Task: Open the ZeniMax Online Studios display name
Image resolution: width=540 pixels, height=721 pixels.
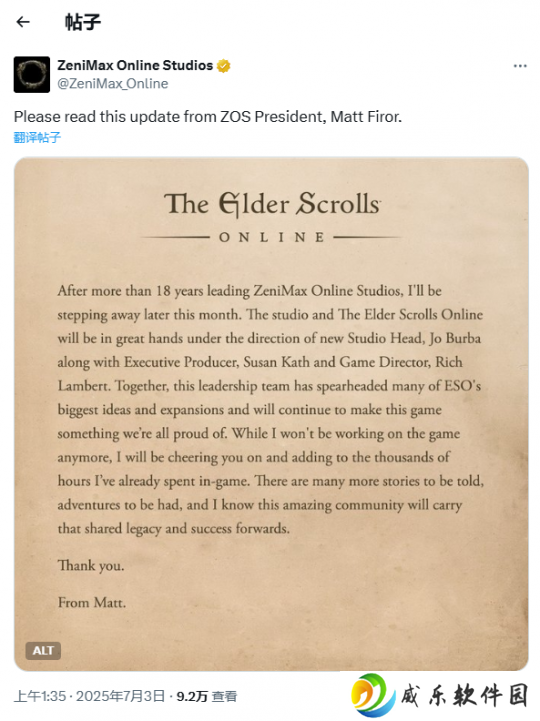Action: tap(135, 66)
